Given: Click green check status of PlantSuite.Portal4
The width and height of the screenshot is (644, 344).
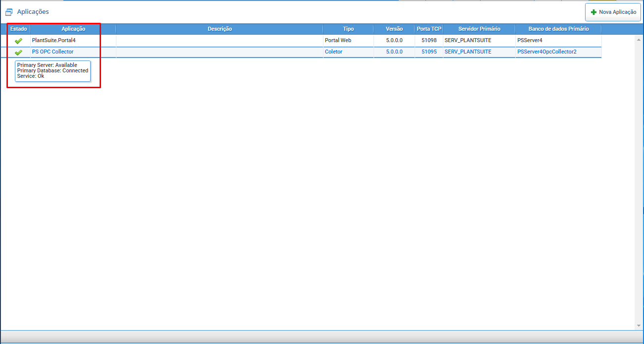Looking at the screenshot, I should click(18, 41).
